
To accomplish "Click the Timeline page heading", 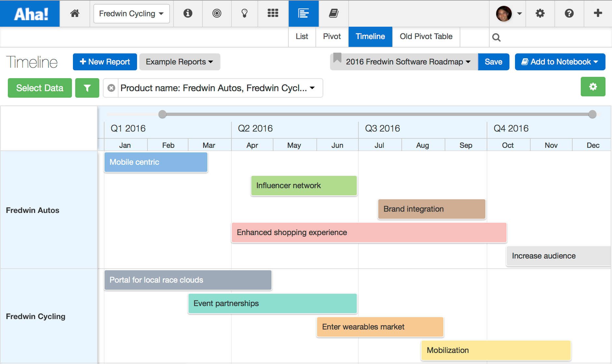I will tap(32, 62).
